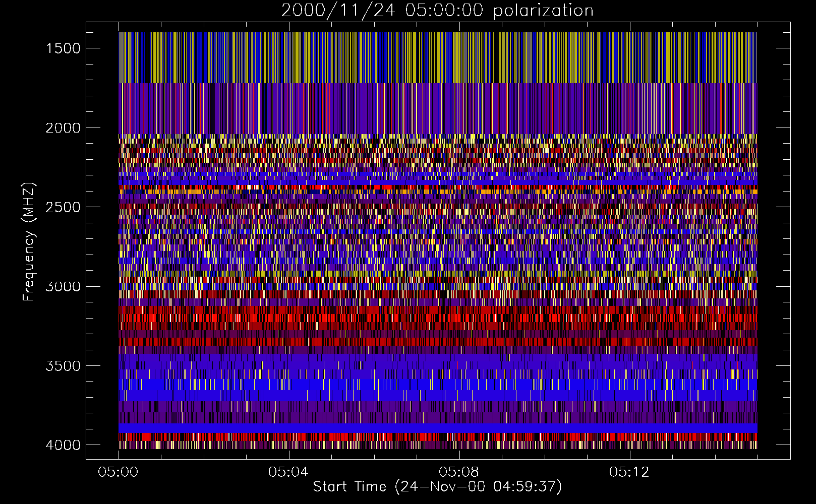Select the purple band just above 2000 MHz
This screenshot has width=816, height=504.
coord(437,108)
